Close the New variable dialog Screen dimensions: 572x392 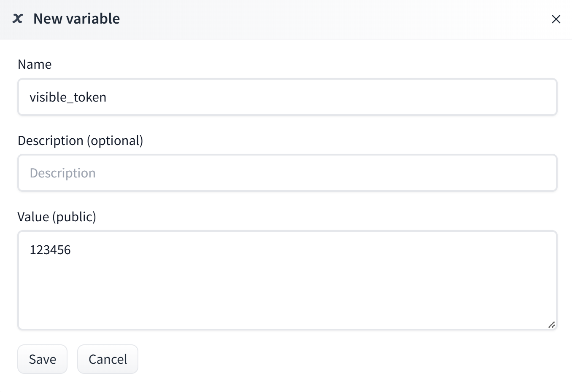click(556, 19)
